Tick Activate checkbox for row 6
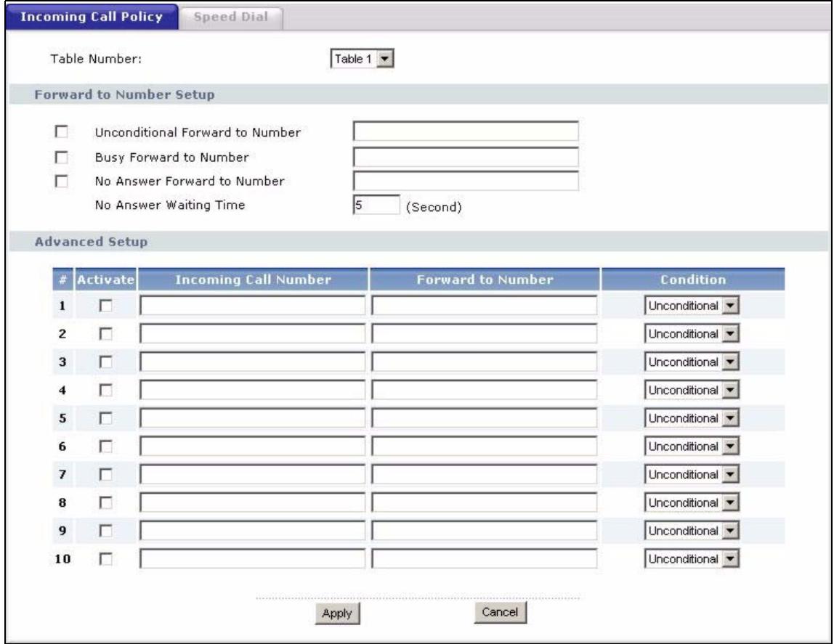Image resolution: width=834 pixels, height=644 pixels. (106, 447)
